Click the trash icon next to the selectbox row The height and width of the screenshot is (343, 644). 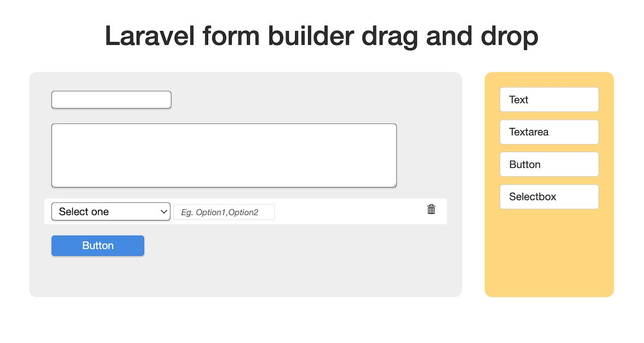pyautogui.click(x=431, y=209)
